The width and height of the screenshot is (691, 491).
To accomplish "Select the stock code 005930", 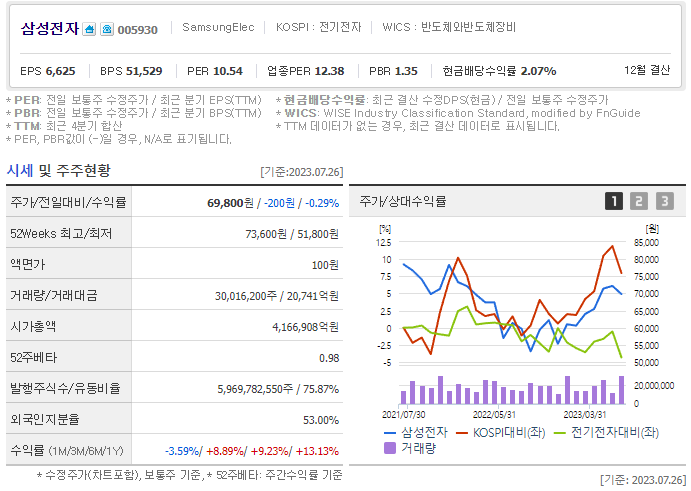I will pyautogui.click(x=137, y=30).
